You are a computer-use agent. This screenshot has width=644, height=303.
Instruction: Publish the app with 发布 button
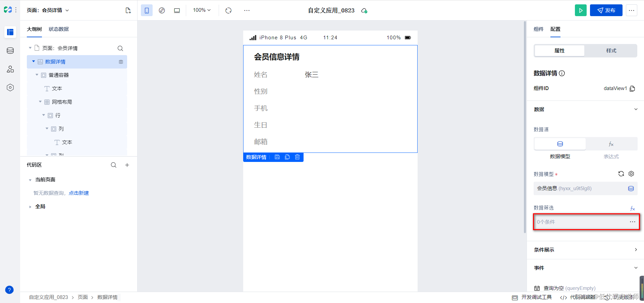[x=606, y=10]
